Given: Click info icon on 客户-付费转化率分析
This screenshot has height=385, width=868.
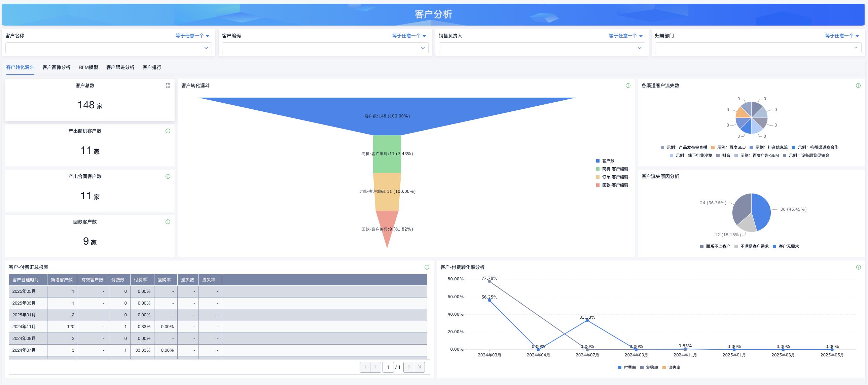Looking at the screenshot, I should (858, 267).
